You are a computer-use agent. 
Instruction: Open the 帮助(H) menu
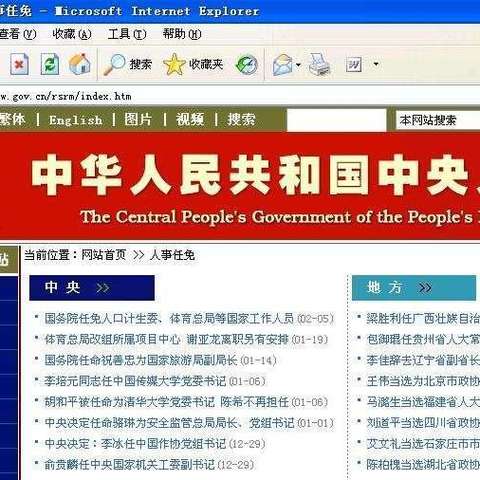pos(182,34)
